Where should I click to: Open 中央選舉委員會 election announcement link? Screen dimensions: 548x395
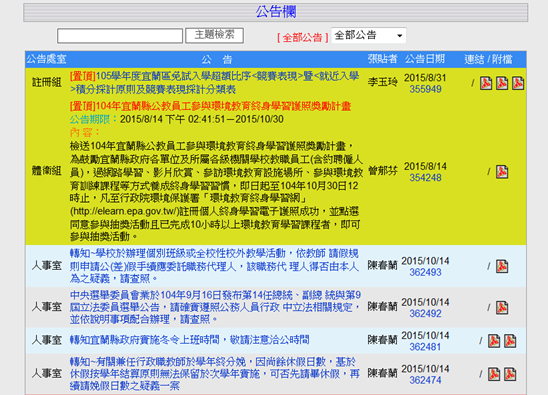[x=215, y=307]
